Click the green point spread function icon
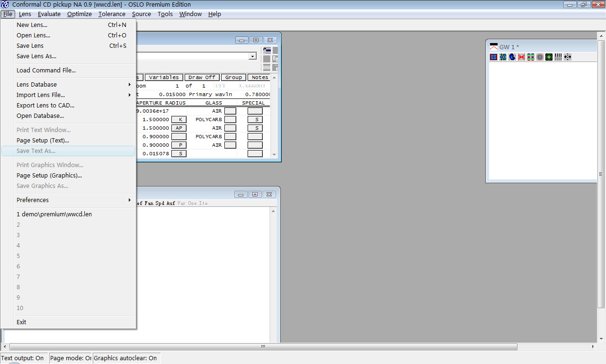 549,57
